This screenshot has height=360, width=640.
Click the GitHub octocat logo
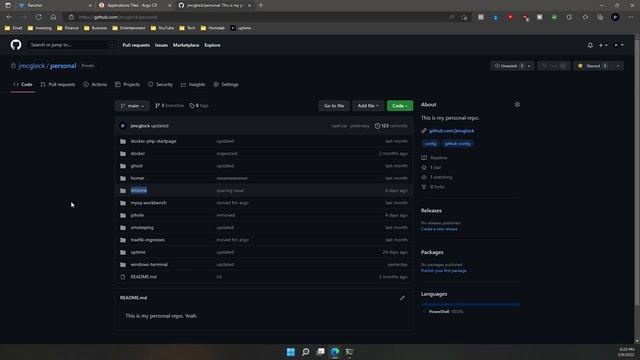coord(16,44)
